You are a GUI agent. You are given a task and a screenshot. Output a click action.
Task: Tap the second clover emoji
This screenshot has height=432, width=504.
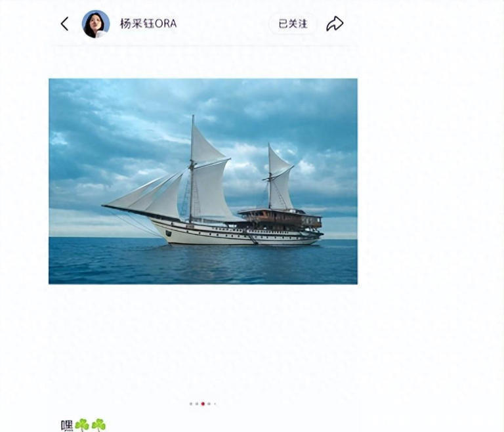[x=98, y=425]
